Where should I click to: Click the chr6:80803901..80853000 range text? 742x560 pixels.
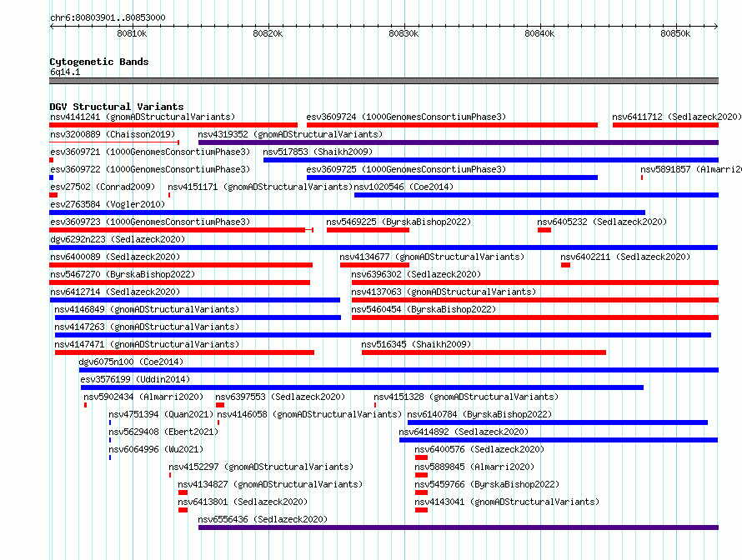108,17
